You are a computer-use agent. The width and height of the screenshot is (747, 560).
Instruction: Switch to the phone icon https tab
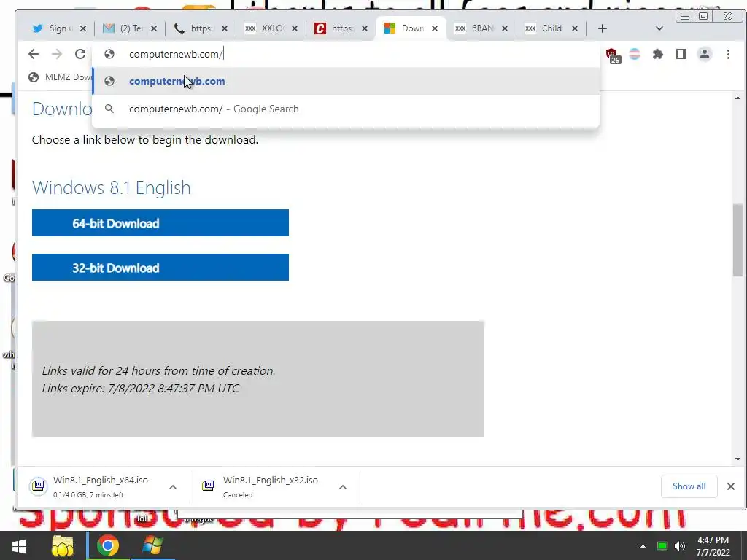(x=193, y=28)
